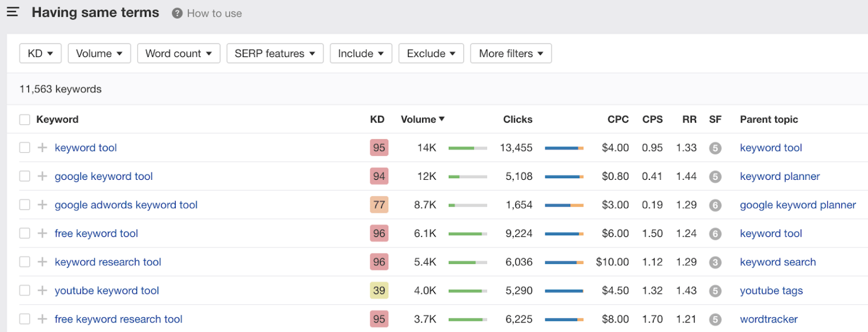This screenshot has width=868, height=332.
Task: Click the "google keyword tool" keyword link
Action: (103, 176)
